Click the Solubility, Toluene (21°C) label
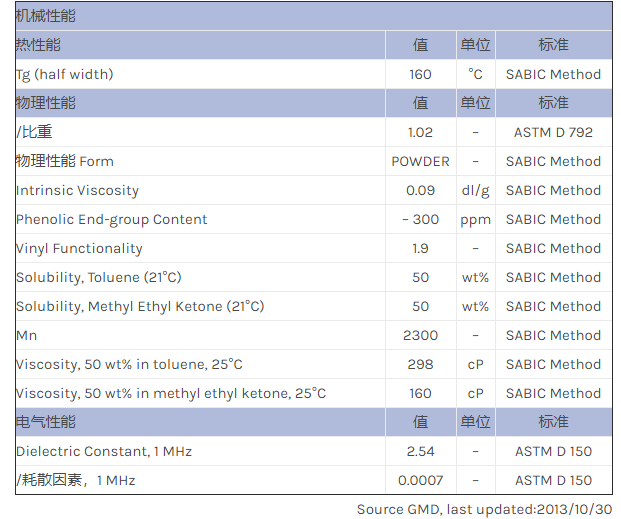Image resolution: width=621 pixels, height=519 pixels. pos(98,277)
